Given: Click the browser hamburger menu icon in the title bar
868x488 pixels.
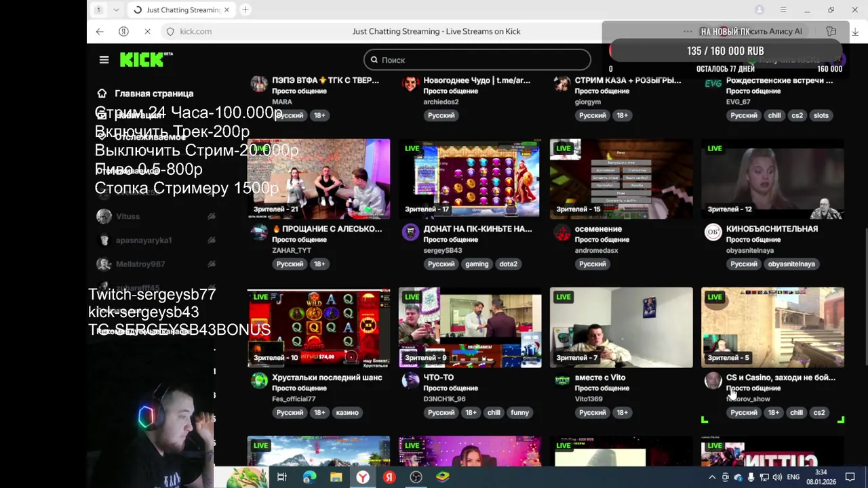Looking at the screenshot, I should tap(783, 9).
